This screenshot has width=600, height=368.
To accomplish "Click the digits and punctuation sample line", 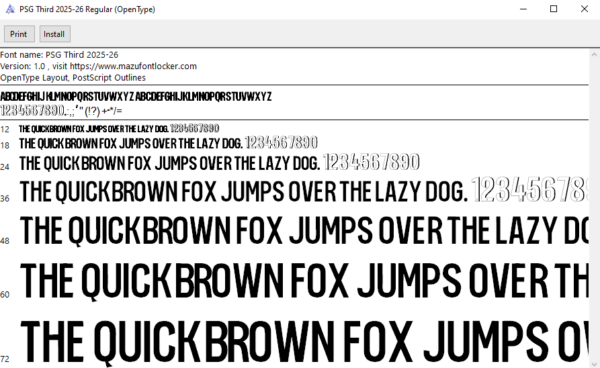I will click(61, 111).
